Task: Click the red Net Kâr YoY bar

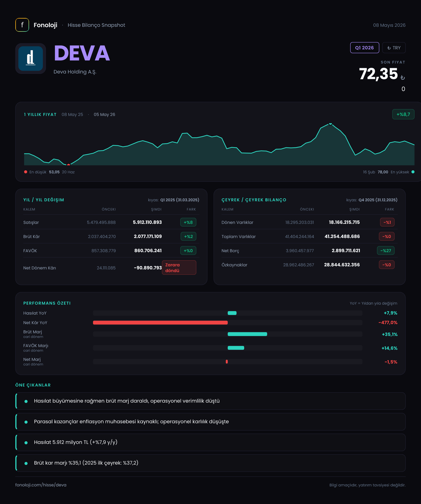Action: pyautogui.click(x=160, y=323)
